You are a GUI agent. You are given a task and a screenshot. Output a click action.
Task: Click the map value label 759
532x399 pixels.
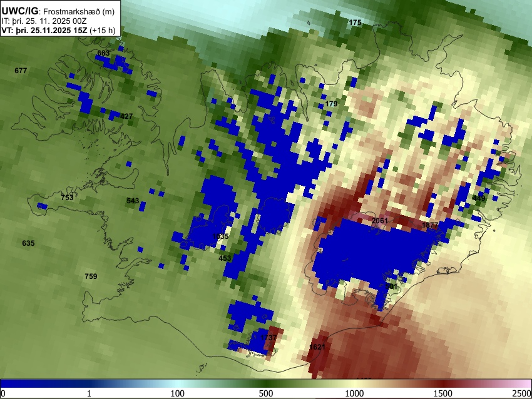tap(91, 276)
